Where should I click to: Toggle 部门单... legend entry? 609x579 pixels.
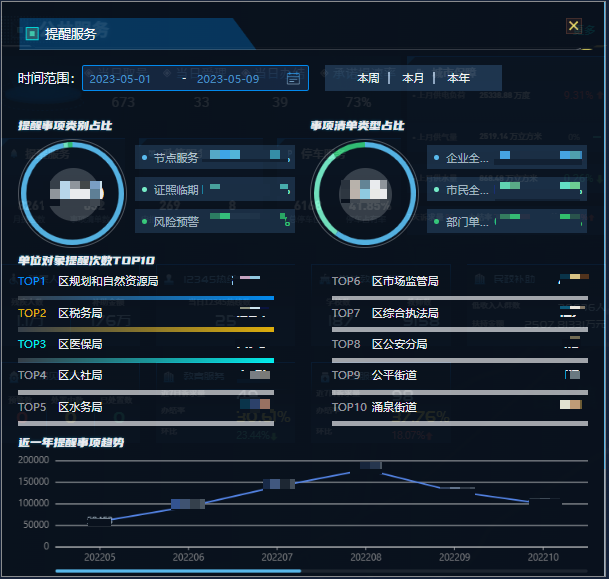click(x=467, y=222)
